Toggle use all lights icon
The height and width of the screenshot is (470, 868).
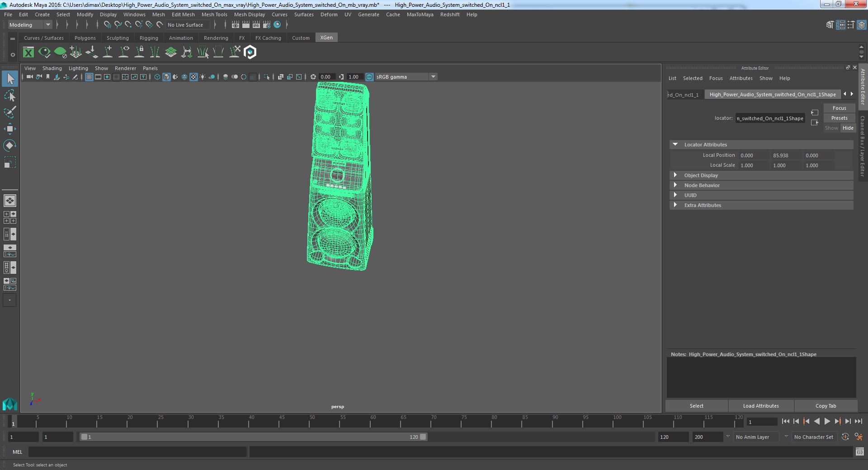tap(203, 77)
